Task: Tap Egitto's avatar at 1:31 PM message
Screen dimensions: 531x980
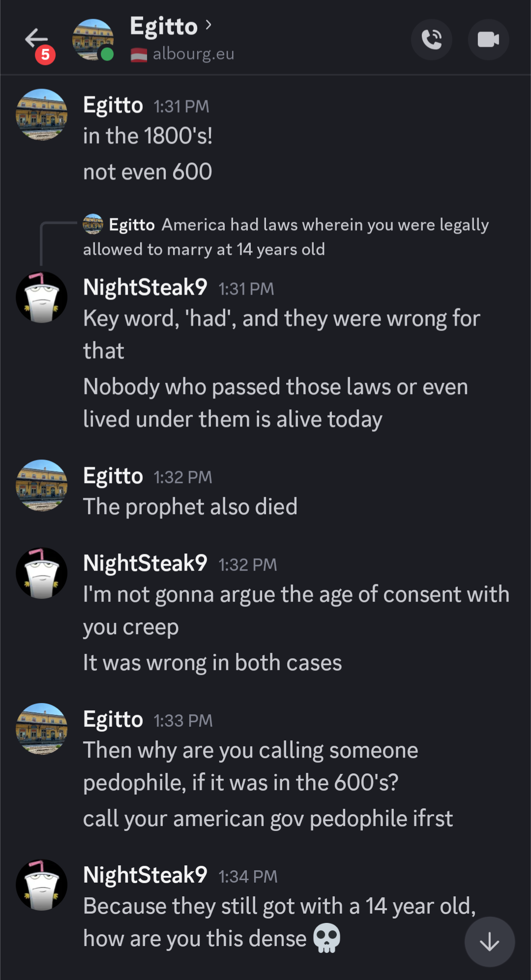Action: click(42, 114)
